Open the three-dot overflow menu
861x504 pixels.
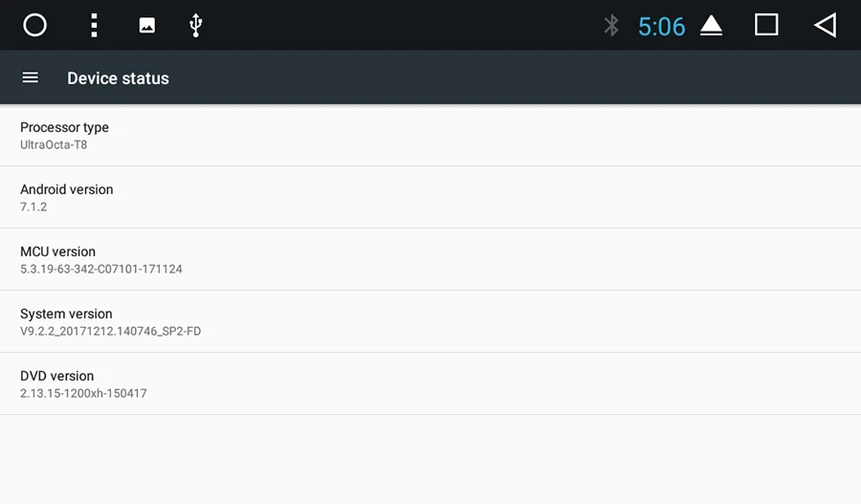[x=94, y=25]
